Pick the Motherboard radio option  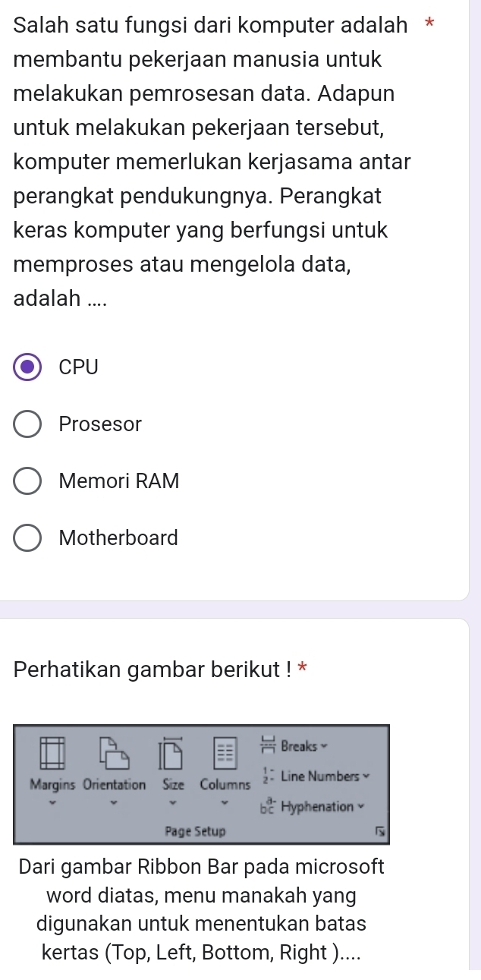tap(28, 538)
